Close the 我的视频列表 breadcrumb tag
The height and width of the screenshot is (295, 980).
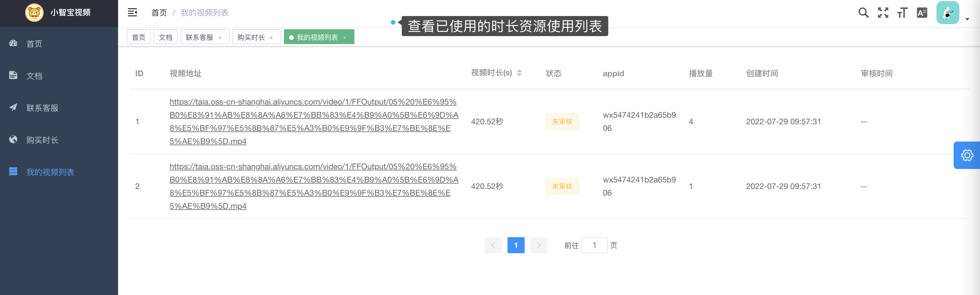tap(345, 37)
